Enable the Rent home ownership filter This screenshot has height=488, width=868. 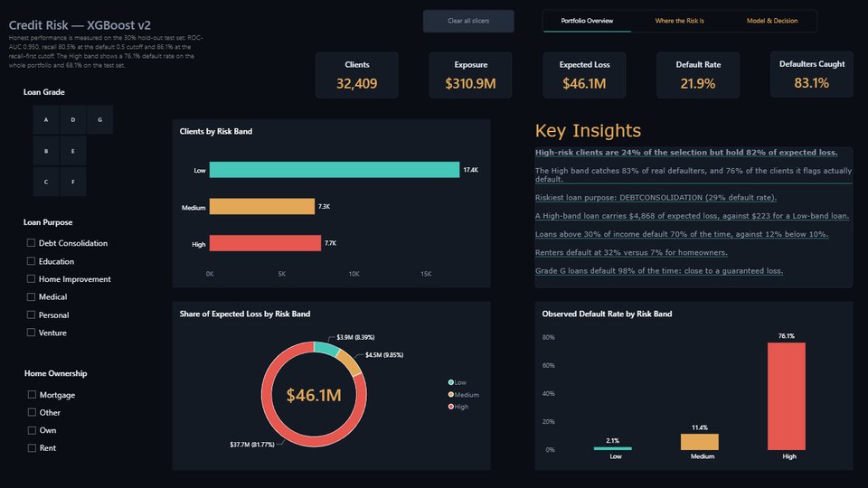click(32, 448)
